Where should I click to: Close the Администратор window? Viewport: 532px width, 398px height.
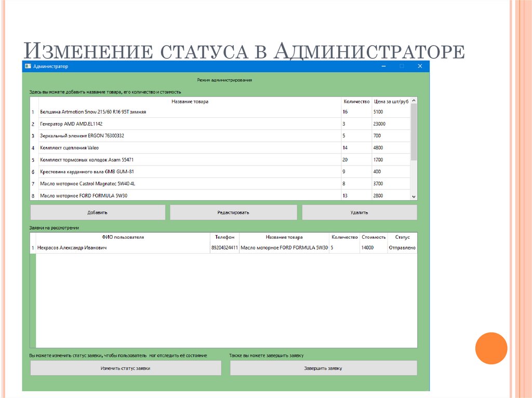coord(420,66)
